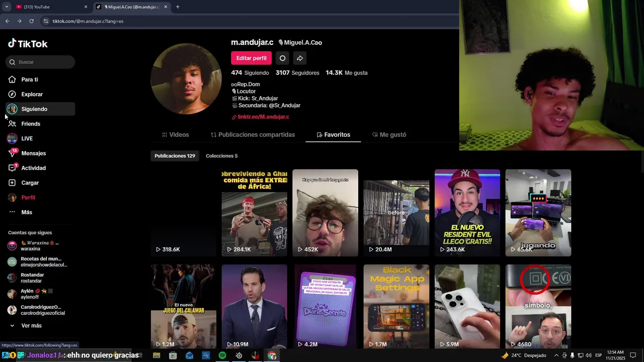Open the Friends section

[31, 124]
